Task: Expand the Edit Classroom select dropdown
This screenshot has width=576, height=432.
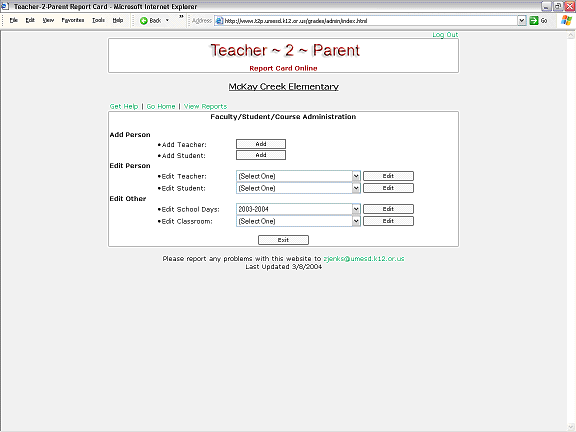Action: coord(356,221)
